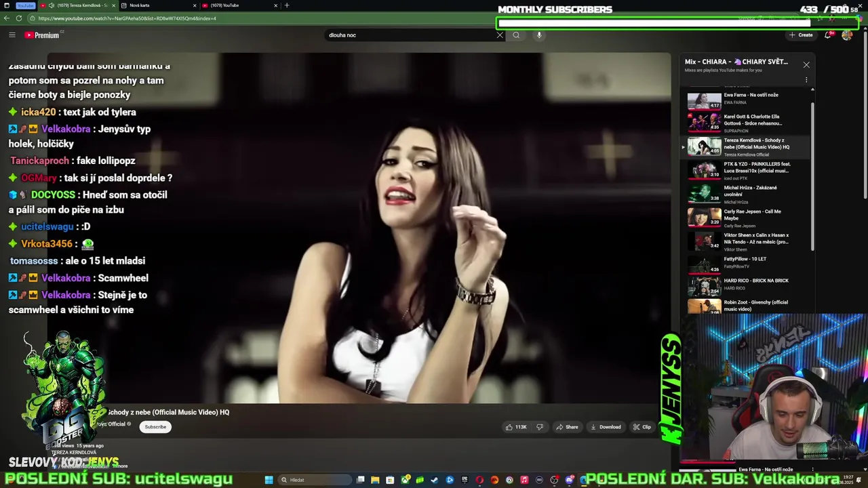868x488 pixels.
Task: Open File Explorer from the taskbar
Action: 375,480
